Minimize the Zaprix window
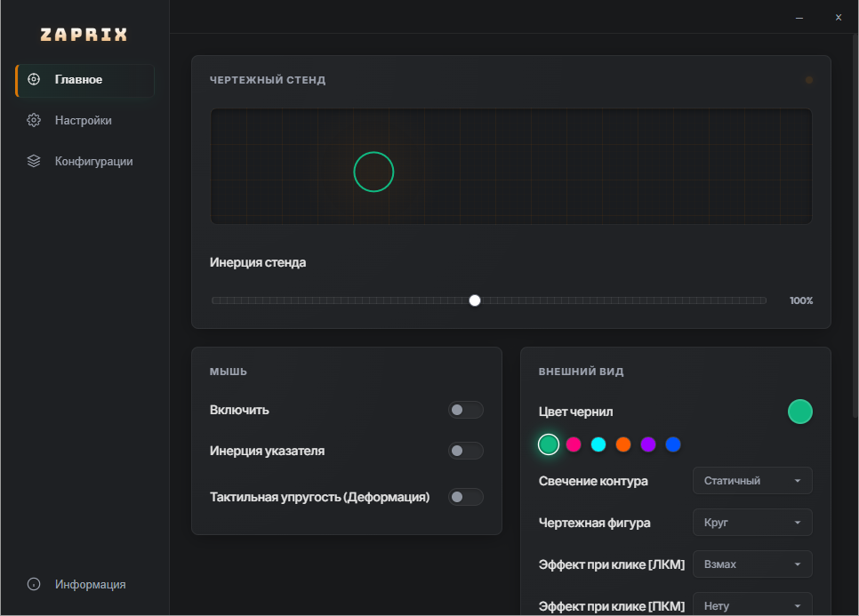The height and width of the screenshot is (616, 859). 799,18
